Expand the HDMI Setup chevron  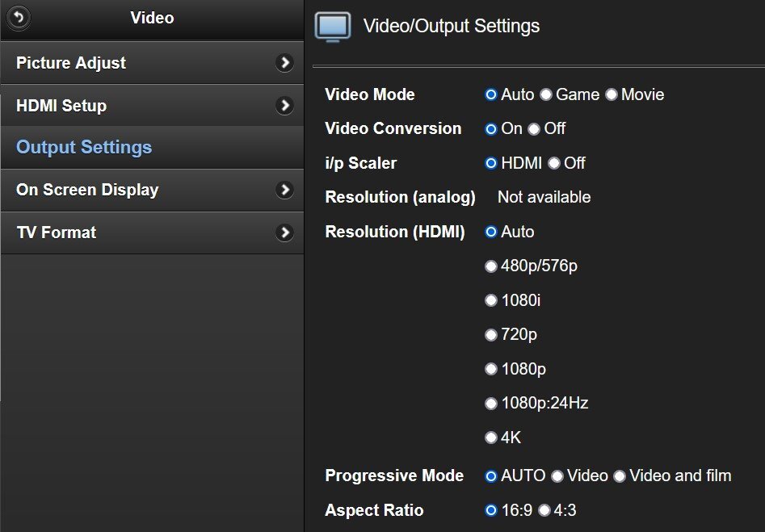click(x=284, y=105)
